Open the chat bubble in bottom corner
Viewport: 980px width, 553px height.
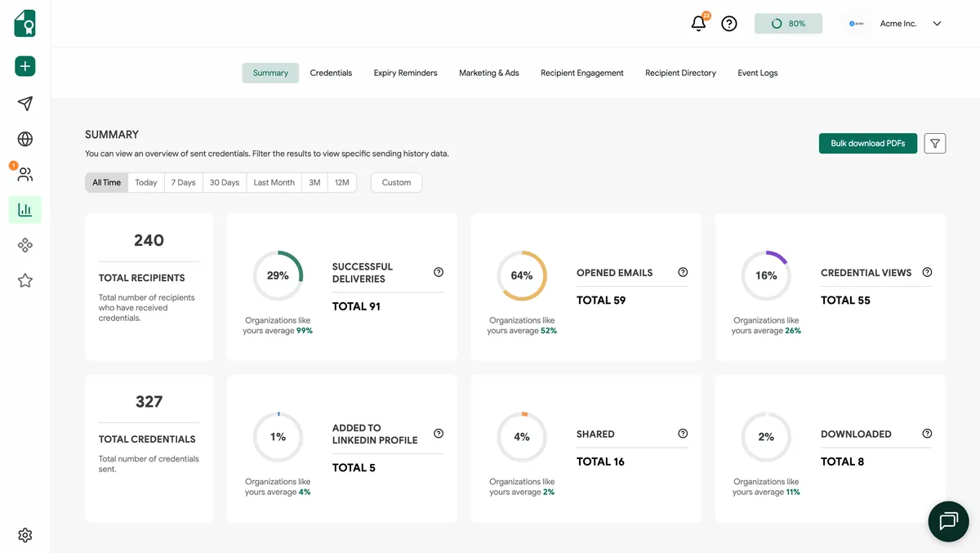(x=947, y=521)
